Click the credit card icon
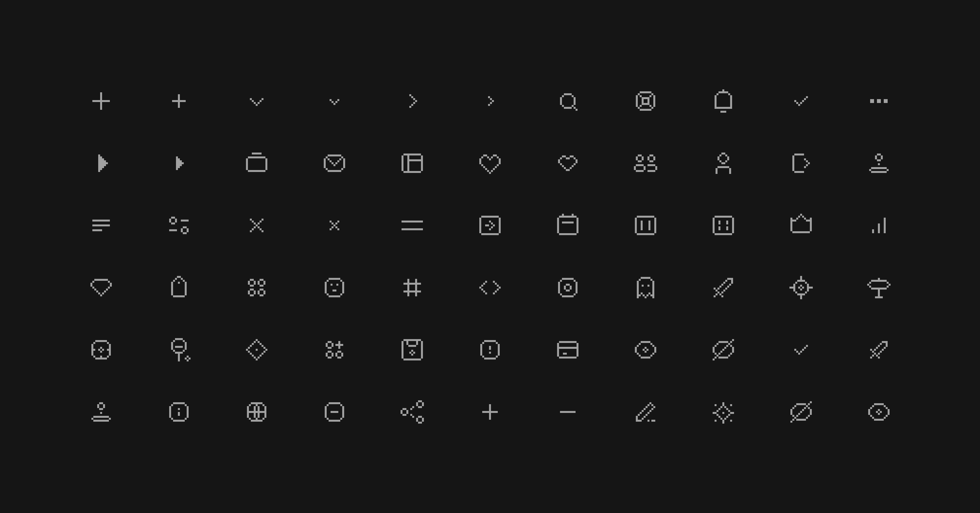Screen dimensions: 980x513 tap(567, 350)
